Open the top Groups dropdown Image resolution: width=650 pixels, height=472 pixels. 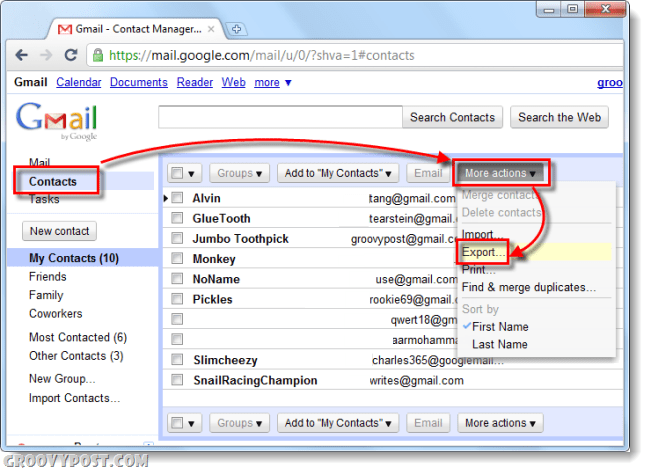pos(239,173)
